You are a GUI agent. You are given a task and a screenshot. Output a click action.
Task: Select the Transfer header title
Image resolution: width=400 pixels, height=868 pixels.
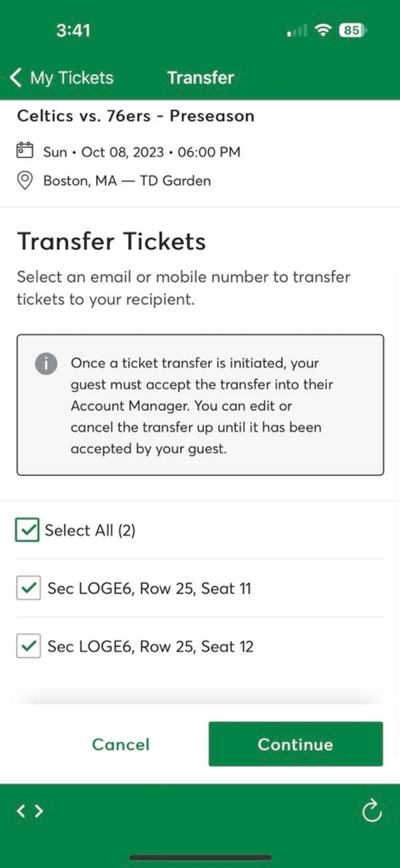point(201,77)
